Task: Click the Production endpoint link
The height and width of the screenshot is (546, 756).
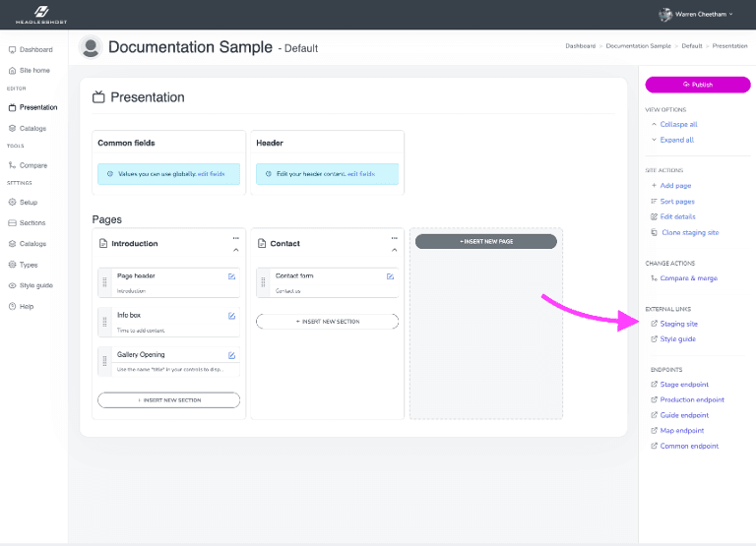Action: point(691,399)
